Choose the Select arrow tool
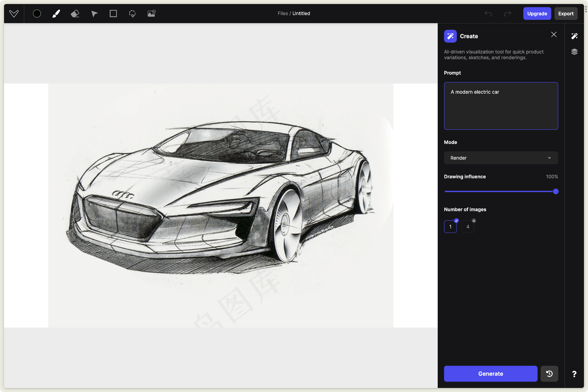 (x=94, y=14)
